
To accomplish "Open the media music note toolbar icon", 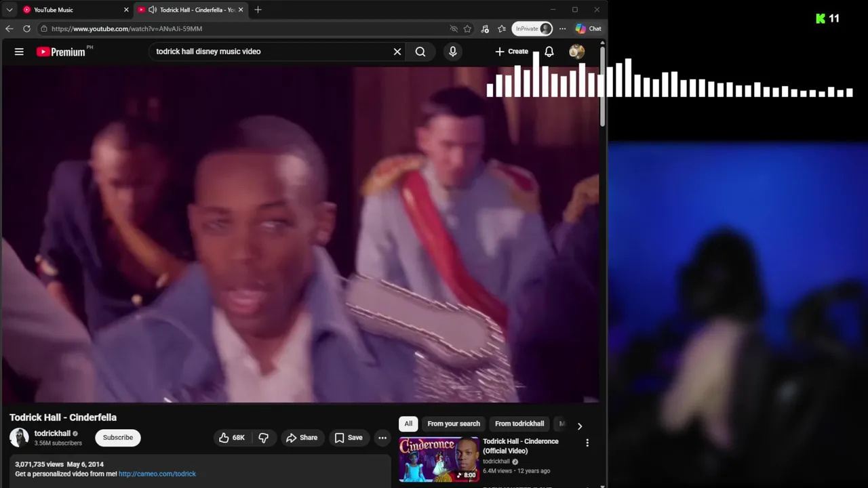I will 485,28.
